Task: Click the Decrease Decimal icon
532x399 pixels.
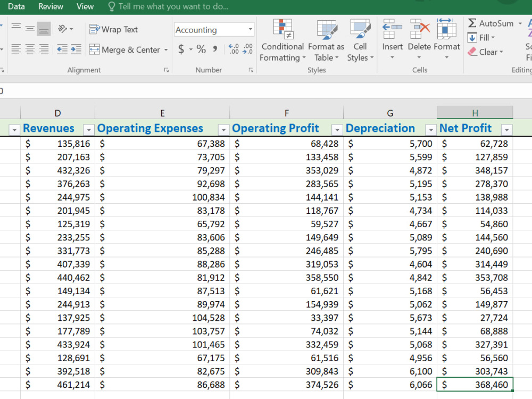Action: 248,49
